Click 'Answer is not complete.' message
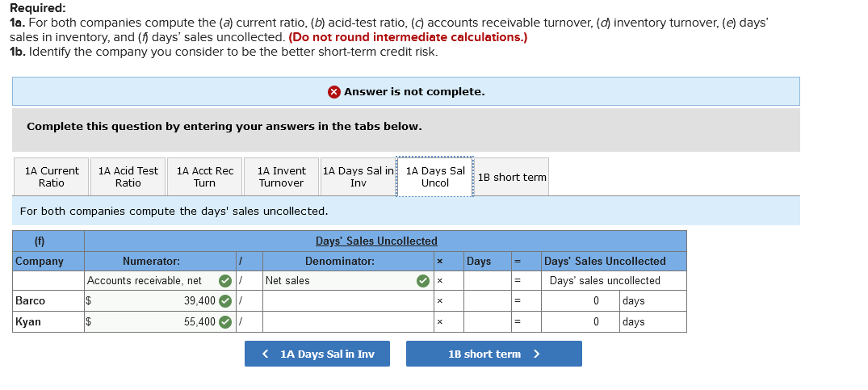 pos(414,92)
